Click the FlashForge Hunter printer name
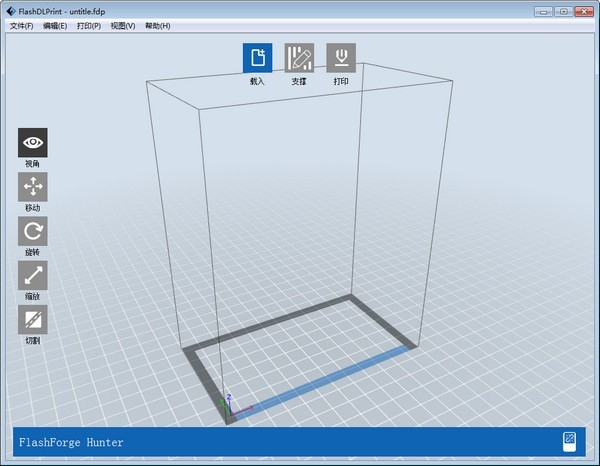This screenshot has height=466, width=600. [71, 443]
